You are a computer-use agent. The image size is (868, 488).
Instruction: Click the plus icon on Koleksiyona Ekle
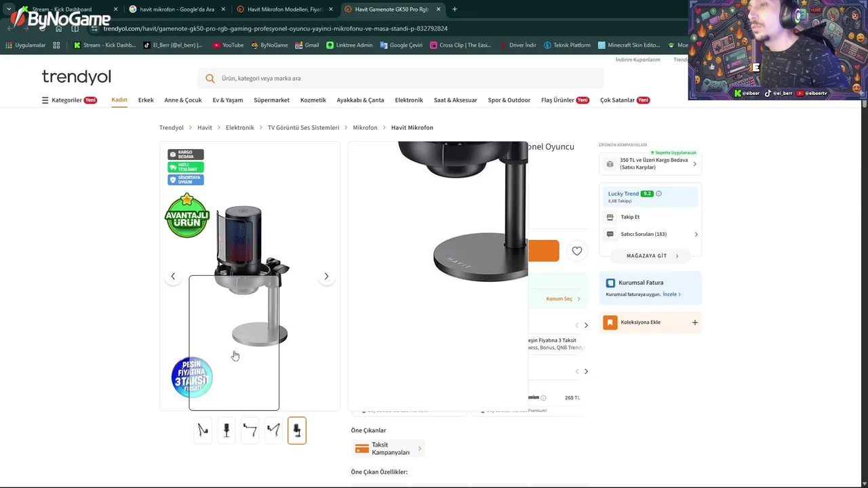click(x=694, y=323)
